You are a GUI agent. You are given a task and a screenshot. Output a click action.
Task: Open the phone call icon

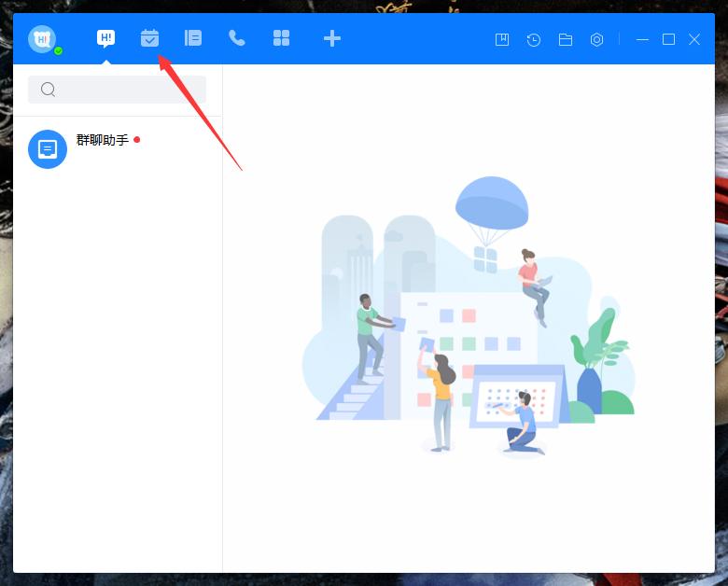(237, 38)
